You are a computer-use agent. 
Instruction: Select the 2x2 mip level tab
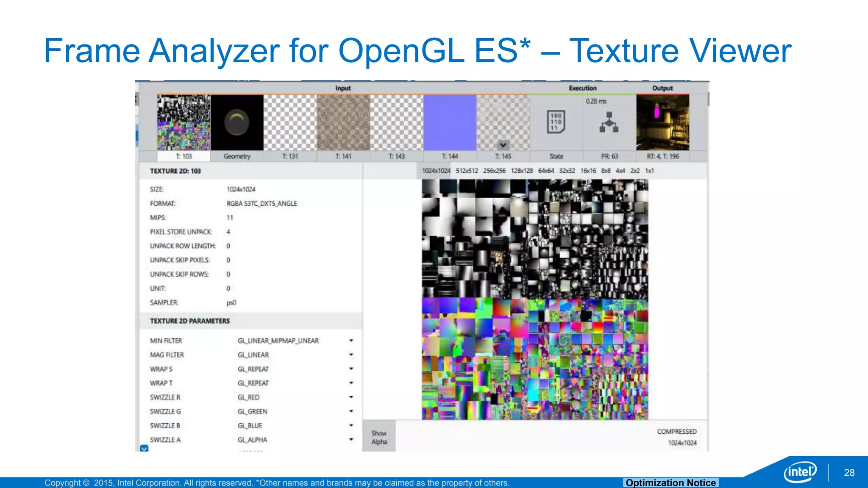tap(634, 171)
